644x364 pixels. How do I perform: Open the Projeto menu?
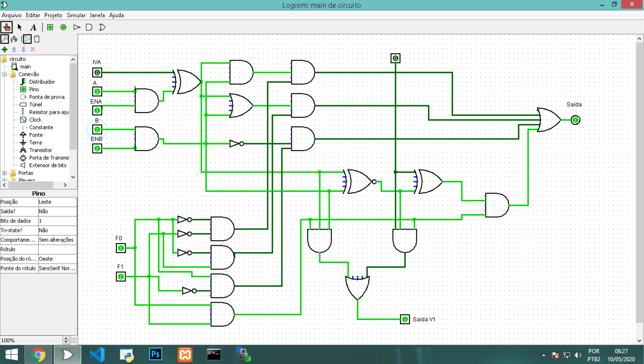click(53, 15)
